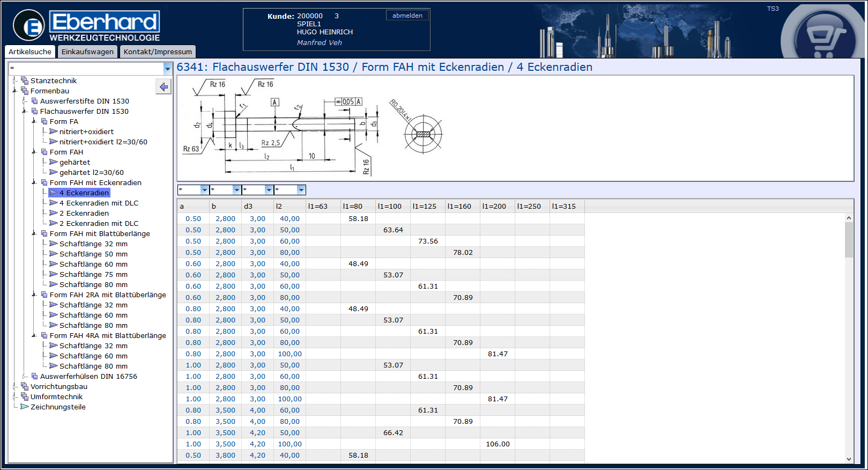Switch to the Einkaufswagen tab
The height and width of the screenshot is (470, 868).
tap(87, 52)
